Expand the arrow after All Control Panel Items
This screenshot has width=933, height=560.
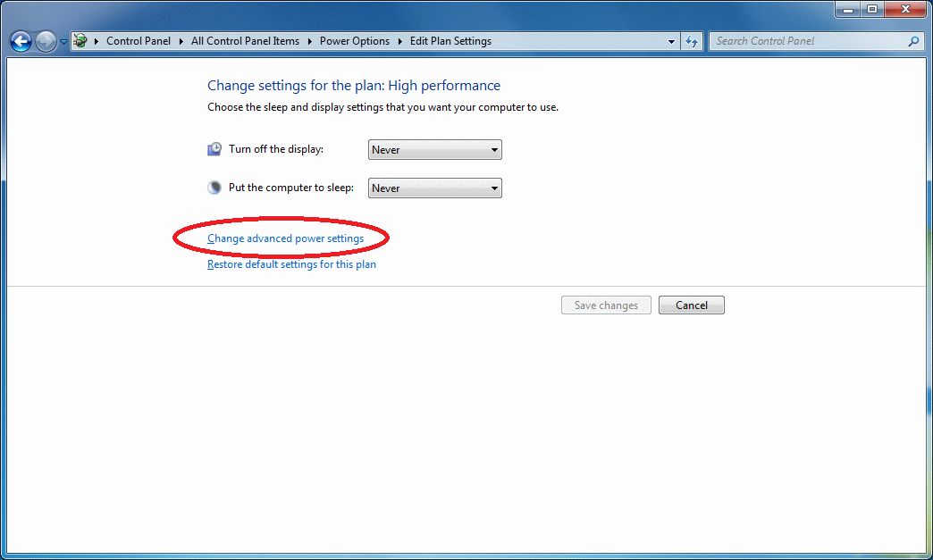tap(310, 41)
